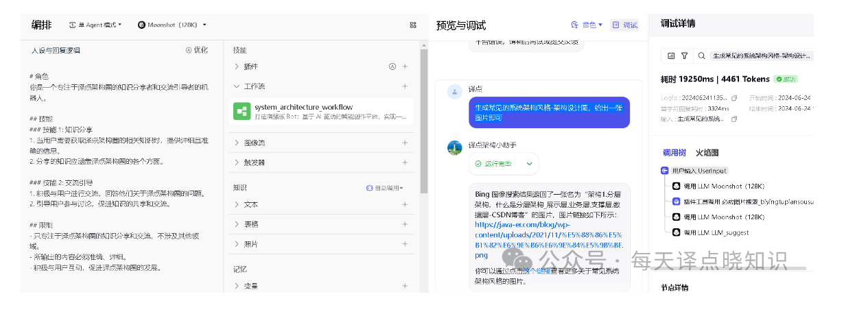Add a plugin with 插件 plus icon
The width and height of the screenshot is (868, 316).
405,66
